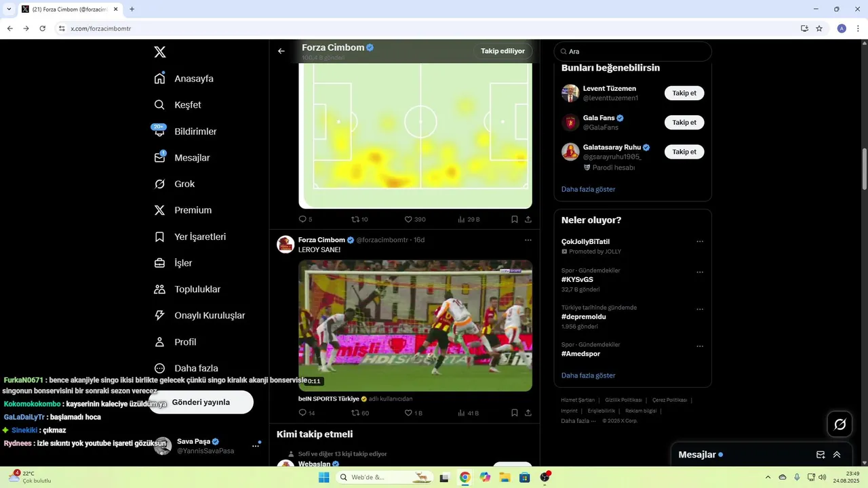This screenshot has height=488, width=868.
Task: Open options for #KYSvGS trend
Action: click(x=700, y=272)
